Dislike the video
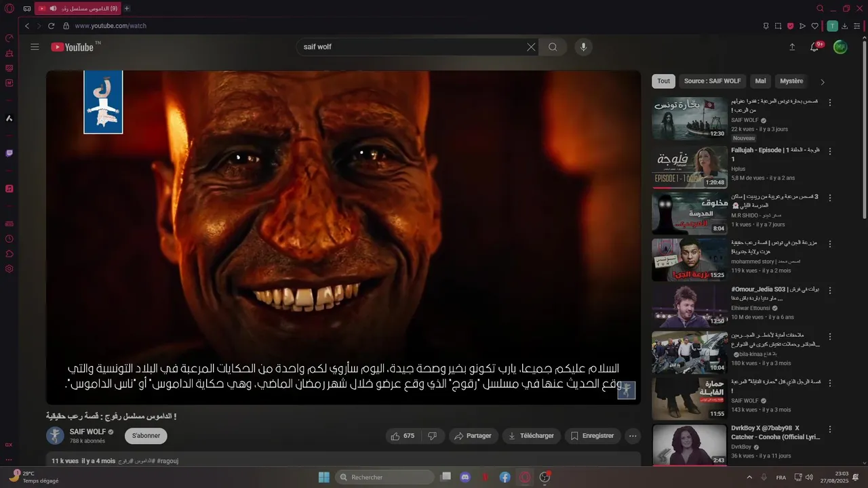The image size is (868, 488). [433, 436]
